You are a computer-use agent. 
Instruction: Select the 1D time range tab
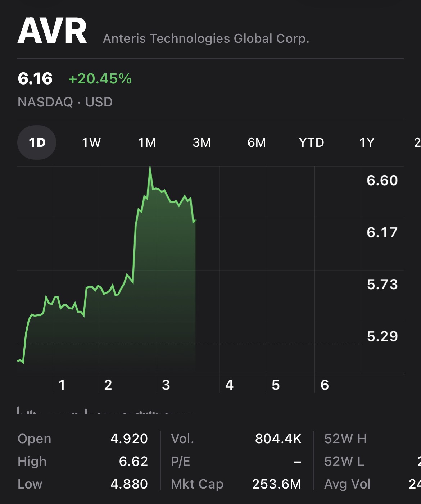(37, 142)
